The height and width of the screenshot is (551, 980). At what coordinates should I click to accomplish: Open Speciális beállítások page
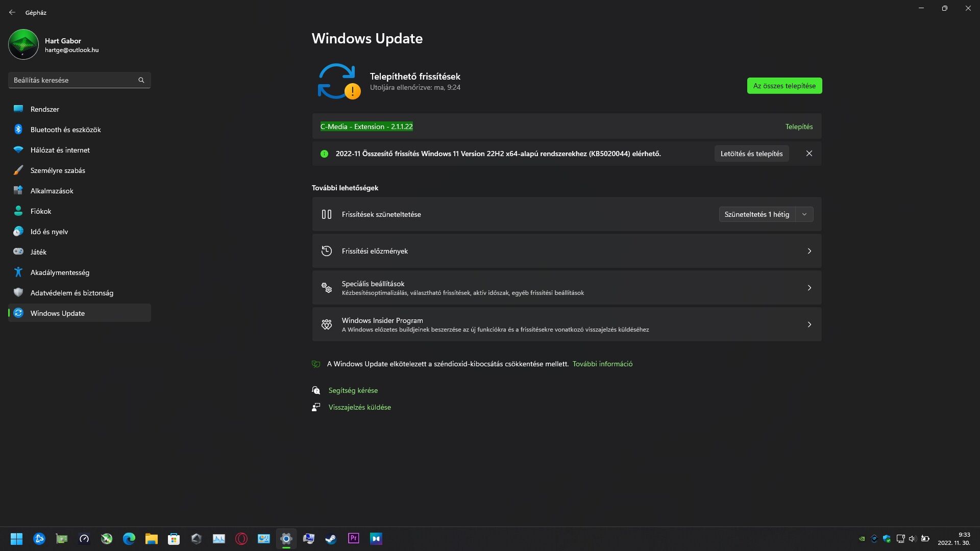[x=567, y=288]
